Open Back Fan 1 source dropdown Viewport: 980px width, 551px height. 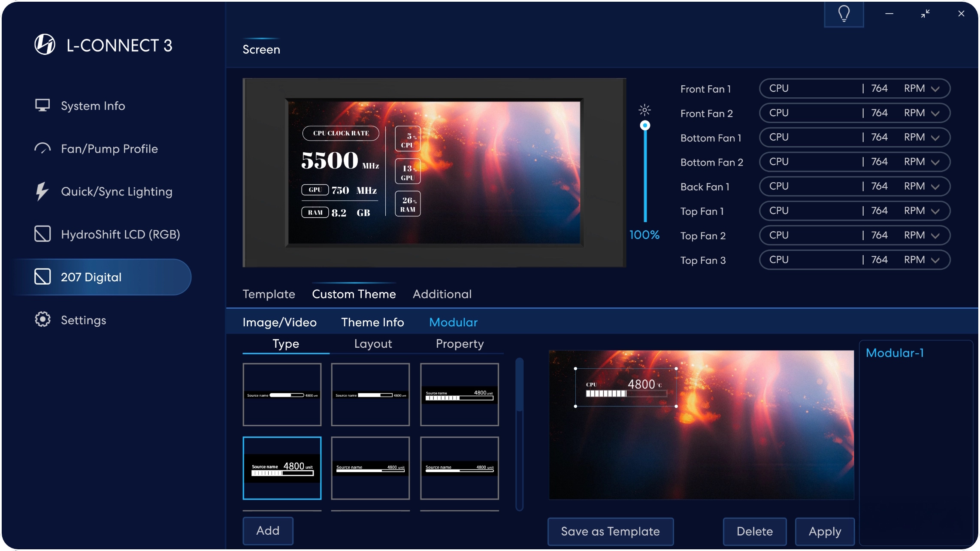(x=935, y=187)
